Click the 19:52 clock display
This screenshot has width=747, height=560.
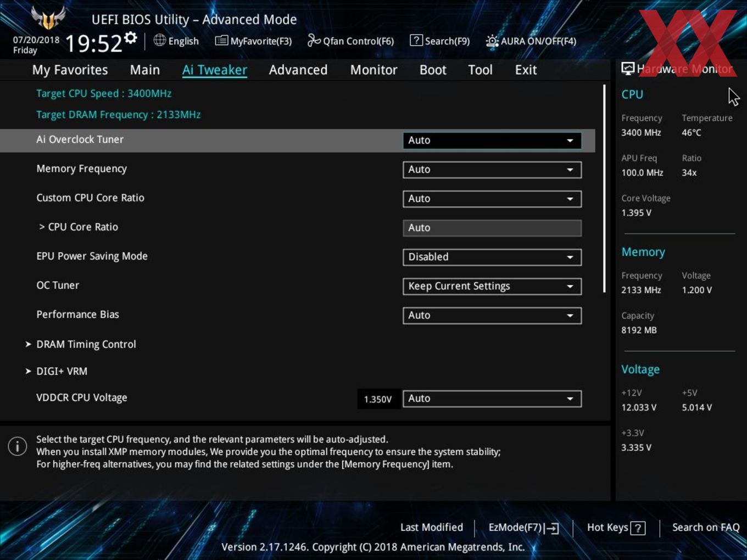(93, 43)
